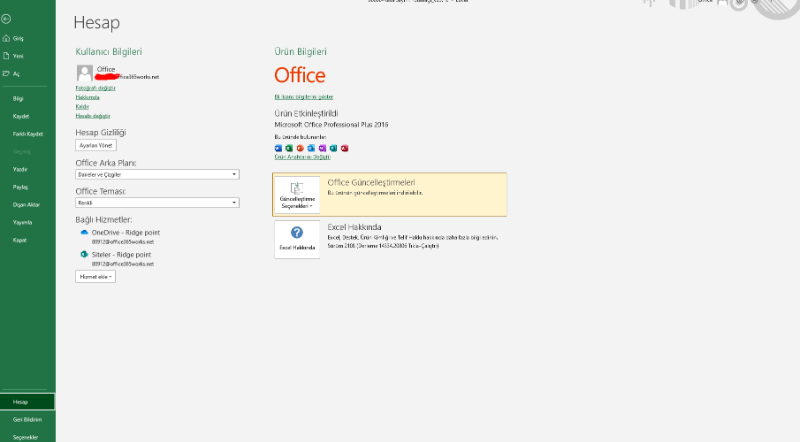Image resolution: width=800 pixels, height=442 pixels.
Task: Select the Hesap menu item
Action: click(28, 402)
